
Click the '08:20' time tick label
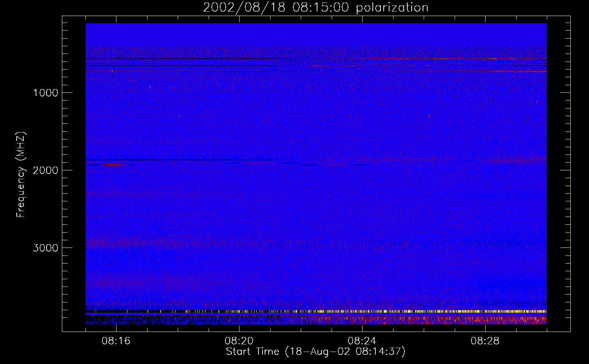pyautogui.click(x=239, y=341)
